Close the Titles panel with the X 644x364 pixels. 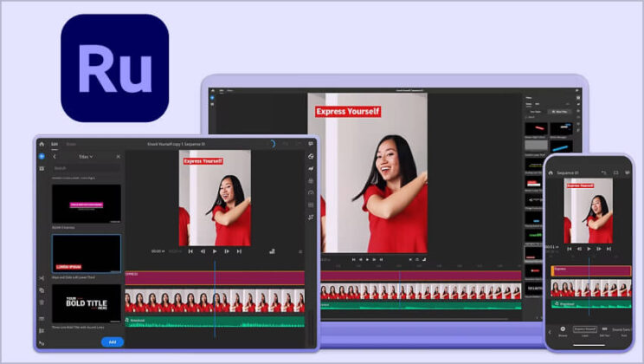[118, 157]
